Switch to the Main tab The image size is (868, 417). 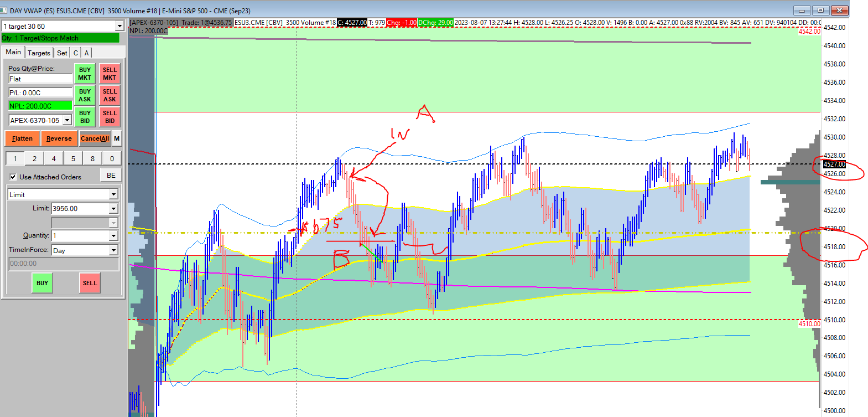(13, 52)
